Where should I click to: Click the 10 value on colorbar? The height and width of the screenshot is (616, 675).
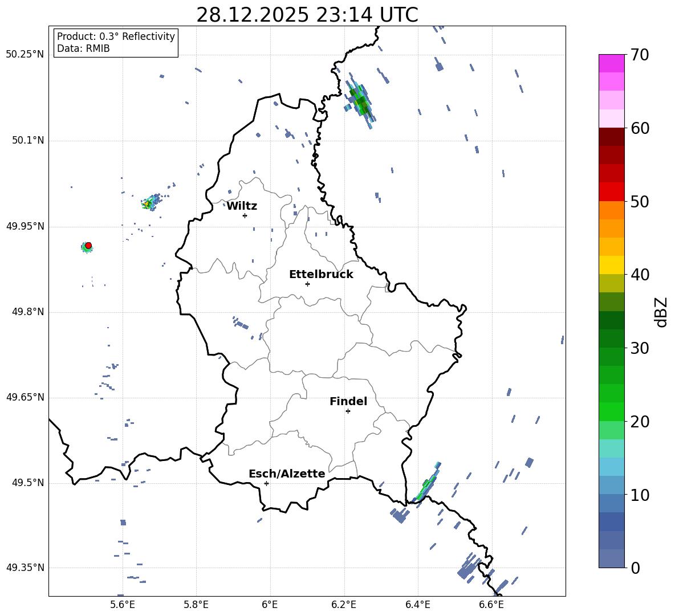[640, 495]
